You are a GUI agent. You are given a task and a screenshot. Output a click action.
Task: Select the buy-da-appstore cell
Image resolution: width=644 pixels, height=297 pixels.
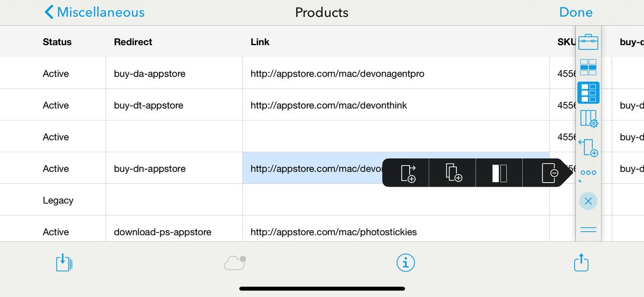tap(174, 74)
